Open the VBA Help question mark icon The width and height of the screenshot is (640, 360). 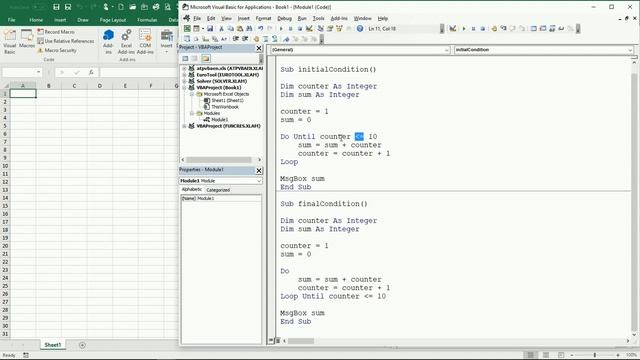pos(360,29)
